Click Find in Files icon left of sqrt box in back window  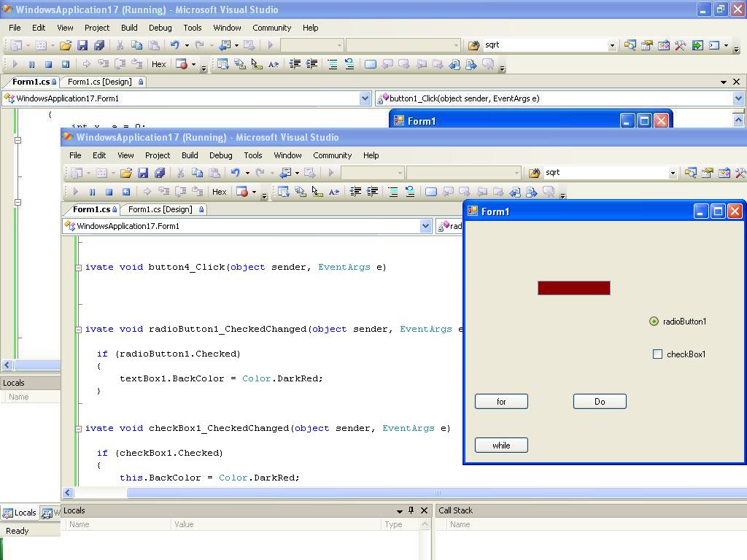tap(473, 45)
